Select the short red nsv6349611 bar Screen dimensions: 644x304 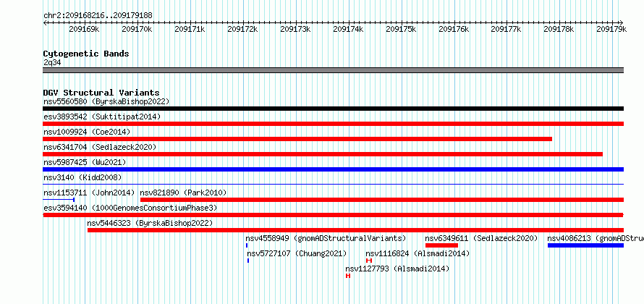[441, 245]
